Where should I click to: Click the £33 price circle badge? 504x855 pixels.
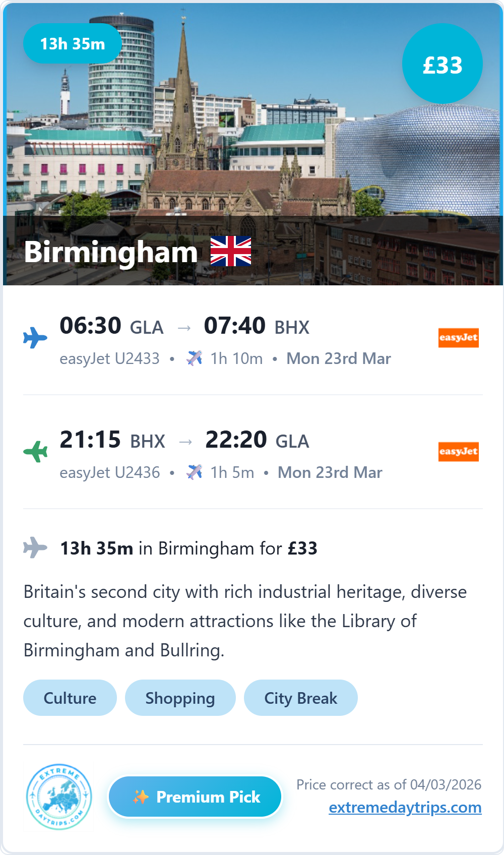click(x=442, y=64)
